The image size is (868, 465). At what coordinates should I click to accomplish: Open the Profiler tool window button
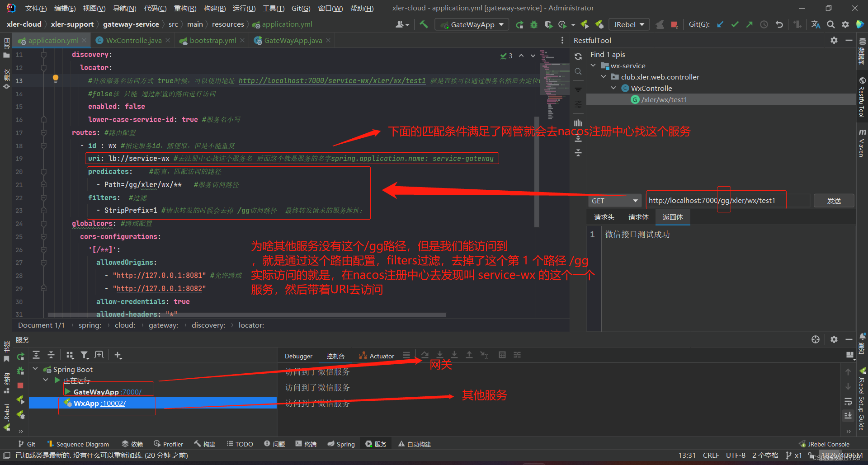(168, 444)
